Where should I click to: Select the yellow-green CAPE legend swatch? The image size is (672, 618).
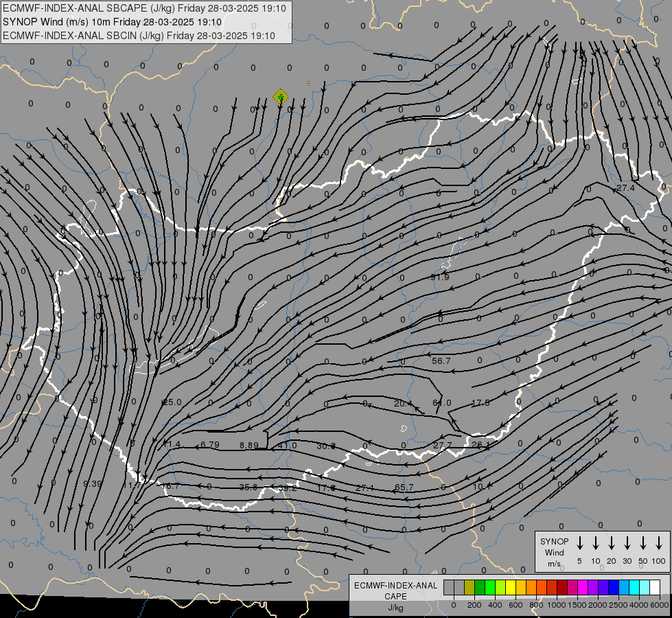coord(500,587)
